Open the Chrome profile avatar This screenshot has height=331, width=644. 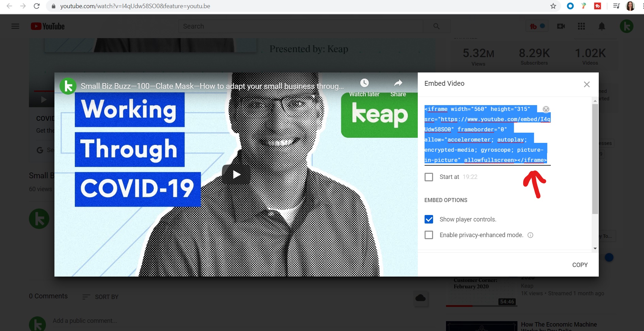click(630, 6)
